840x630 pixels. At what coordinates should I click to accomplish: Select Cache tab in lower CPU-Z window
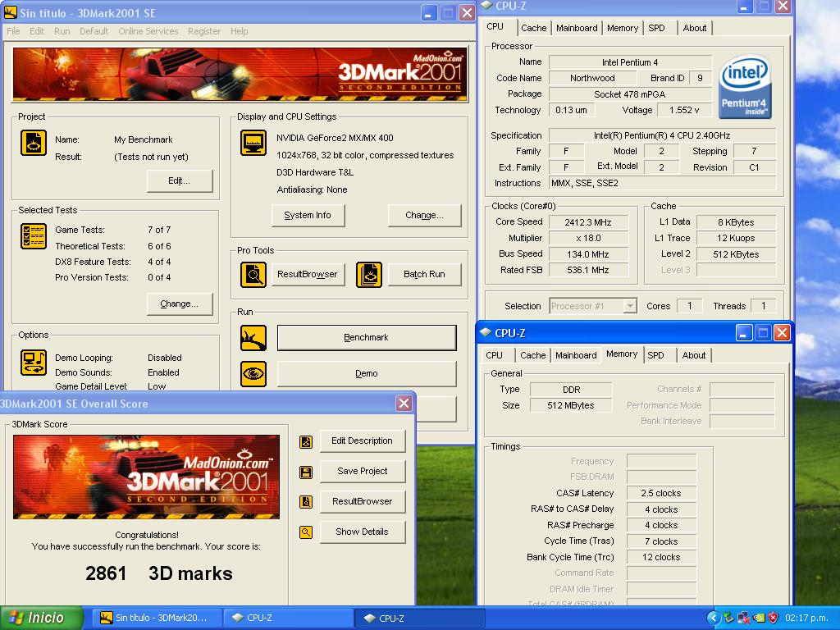(532, 355)
